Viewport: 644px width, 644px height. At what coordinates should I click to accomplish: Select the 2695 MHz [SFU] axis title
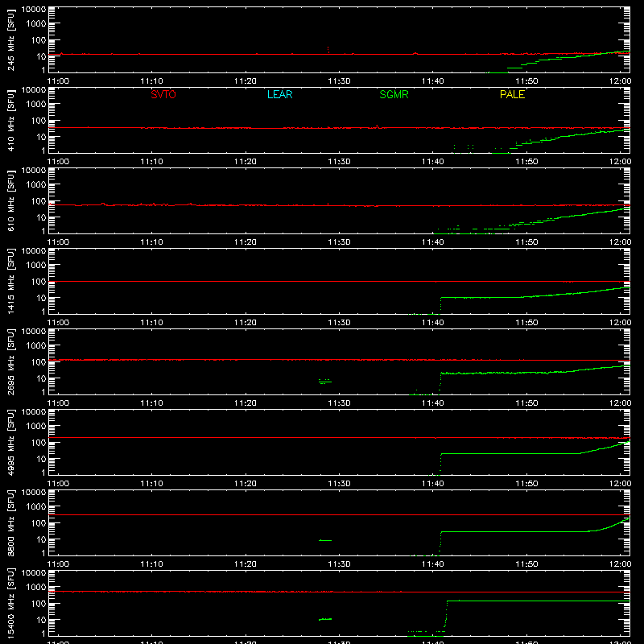[11, 361]
